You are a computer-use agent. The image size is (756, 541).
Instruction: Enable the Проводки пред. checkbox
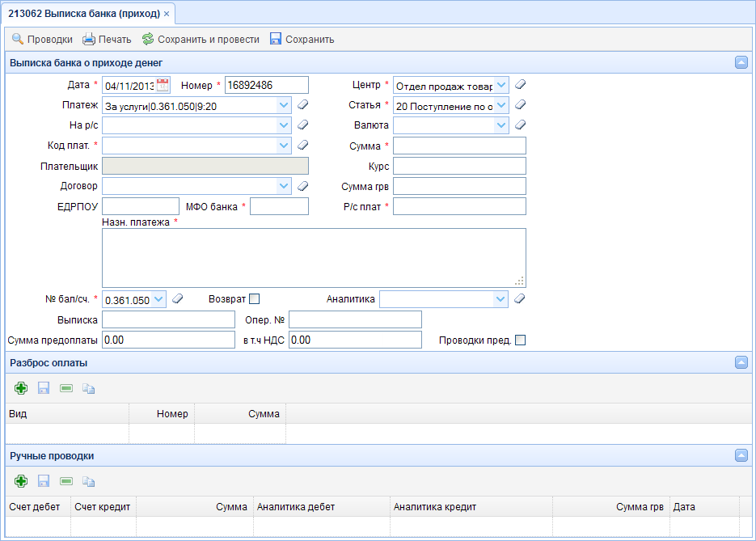[520, 340]
